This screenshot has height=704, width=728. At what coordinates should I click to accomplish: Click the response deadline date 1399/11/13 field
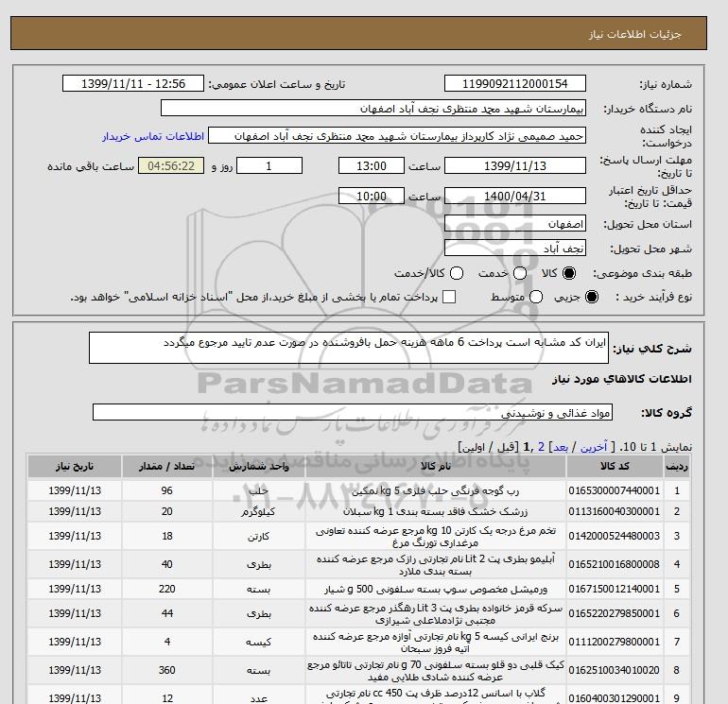click(x=515, y=165)
